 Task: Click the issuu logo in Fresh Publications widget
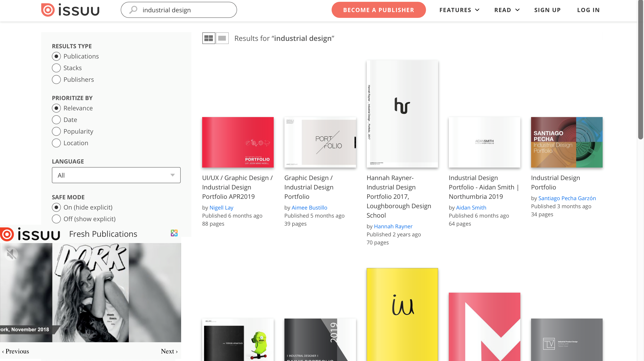coord(30,234)
